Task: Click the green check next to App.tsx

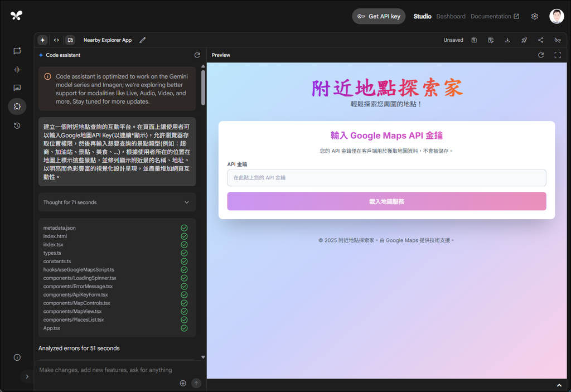Action: [184, 328]
